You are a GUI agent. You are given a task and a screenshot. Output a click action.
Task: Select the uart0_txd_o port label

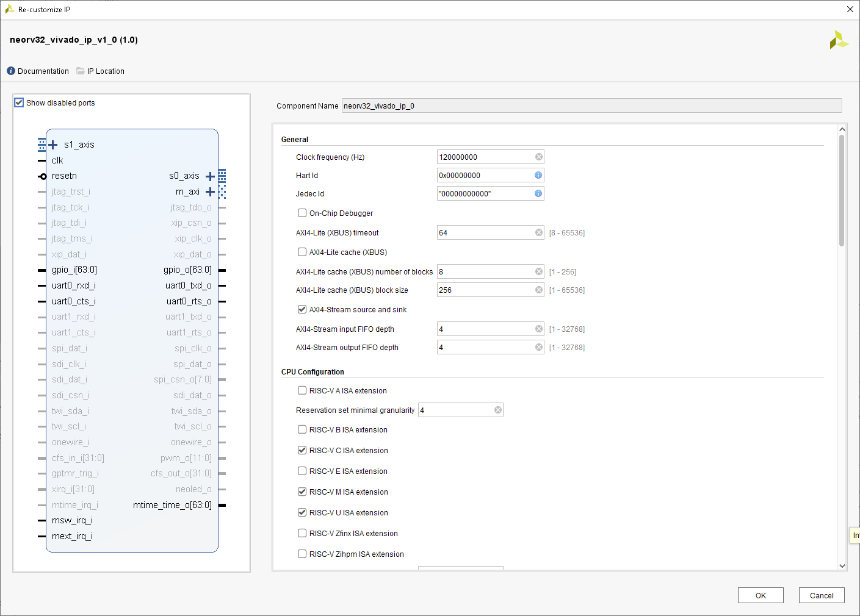189,285
